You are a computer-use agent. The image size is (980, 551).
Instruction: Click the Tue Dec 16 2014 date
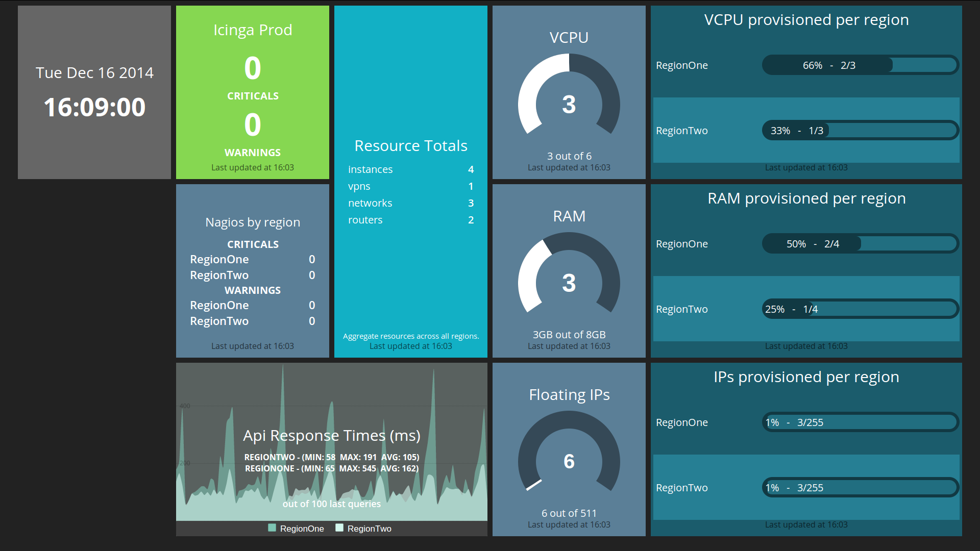(x=94, y=73)
